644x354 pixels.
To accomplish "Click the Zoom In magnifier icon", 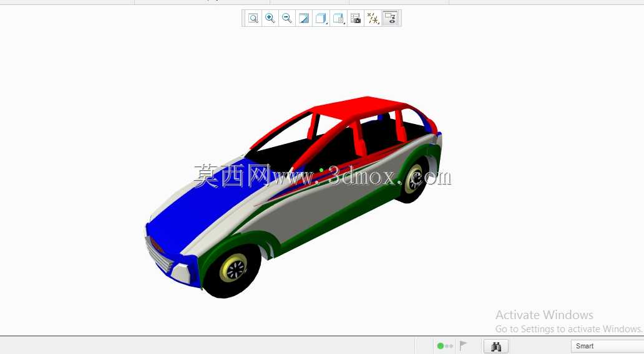I will point(270,18).
